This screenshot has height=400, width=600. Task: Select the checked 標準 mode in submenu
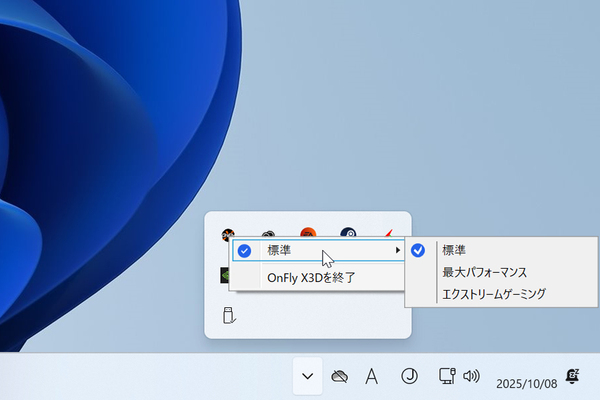(454, 250)
